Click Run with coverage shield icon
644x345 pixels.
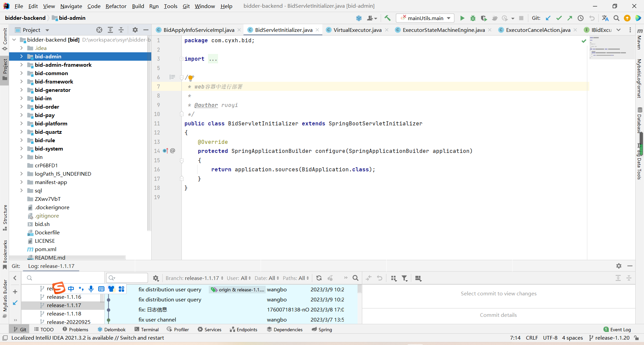coord(484,18)
